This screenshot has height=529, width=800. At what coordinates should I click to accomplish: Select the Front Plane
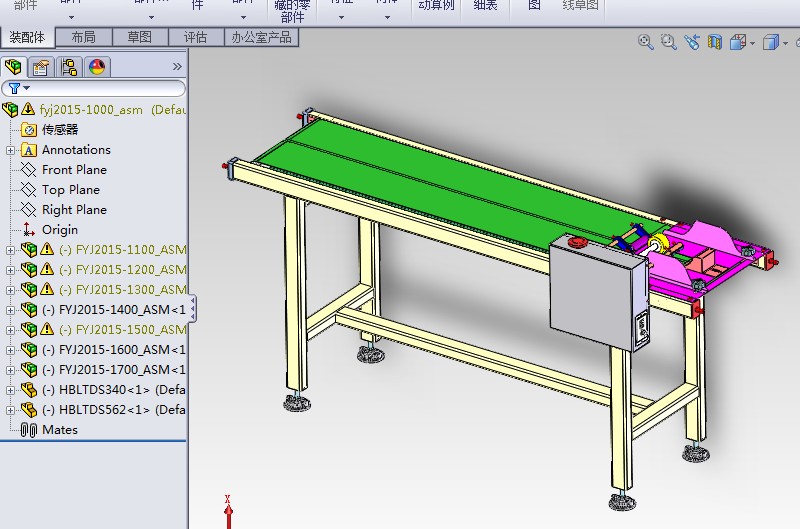(74, 170)
